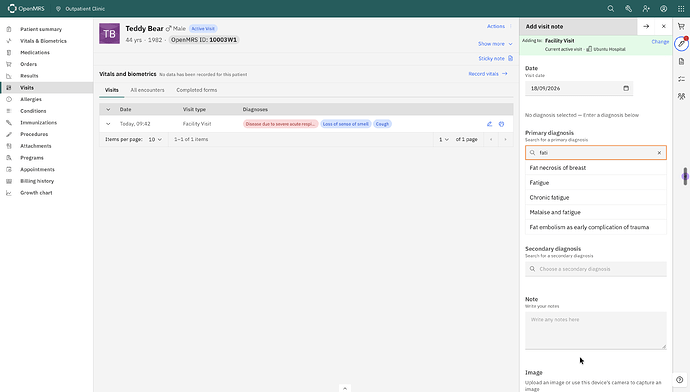Open the Actions overflow menu
Screen dimensions: 690x392
point(499,26)
